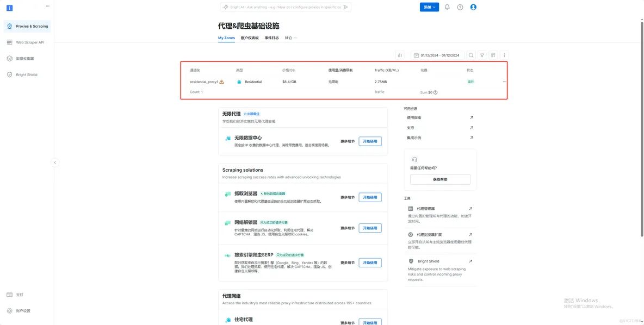Screen dimensions: 644x325
Task: Click the 中国最佳 badge beside 无限代理
Action: coord(251,114)
